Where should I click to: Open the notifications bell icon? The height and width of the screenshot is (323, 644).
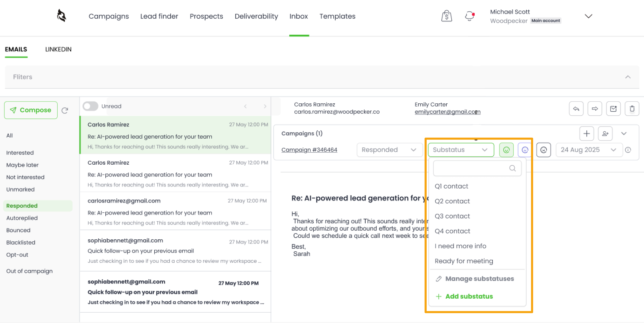coord(469,16)
